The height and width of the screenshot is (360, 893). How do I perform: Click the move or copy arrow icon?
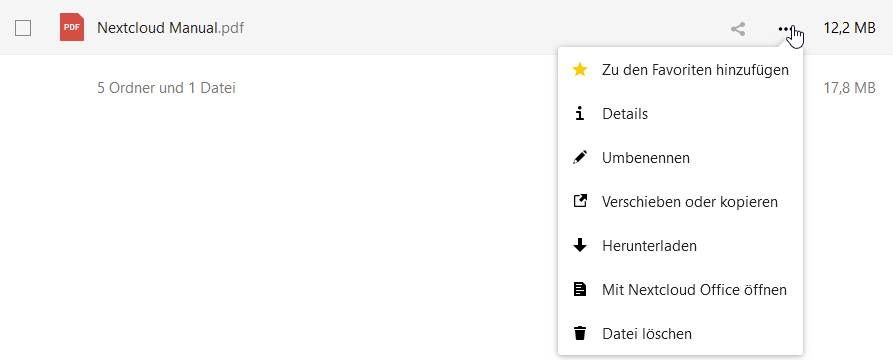click(x=579, y=201)
